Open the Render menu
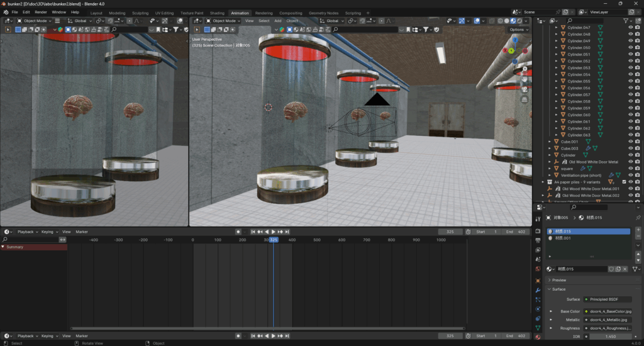Viewport: 644px width, 346px height. (41, 12)
